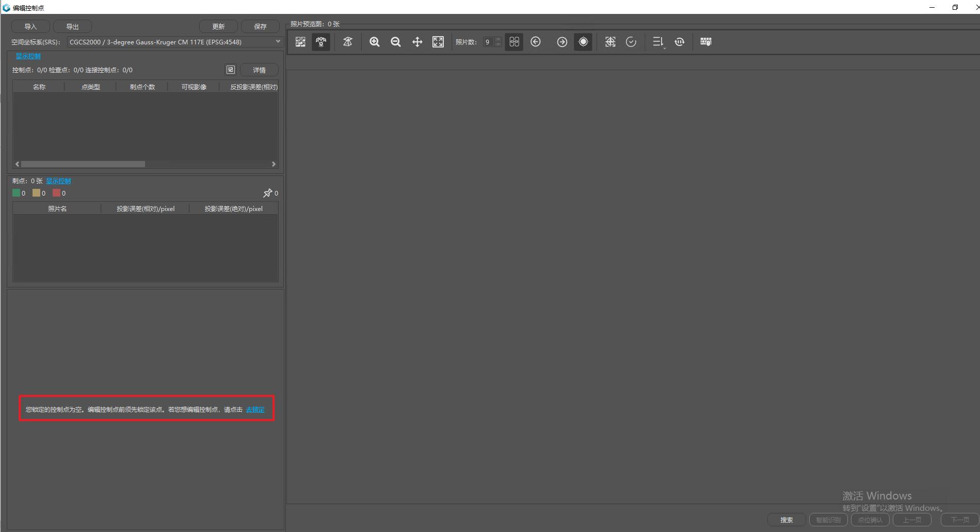Viewport: 980px width, 532px height.
Task: Click the 导出 button
Action: coord(72,26)
